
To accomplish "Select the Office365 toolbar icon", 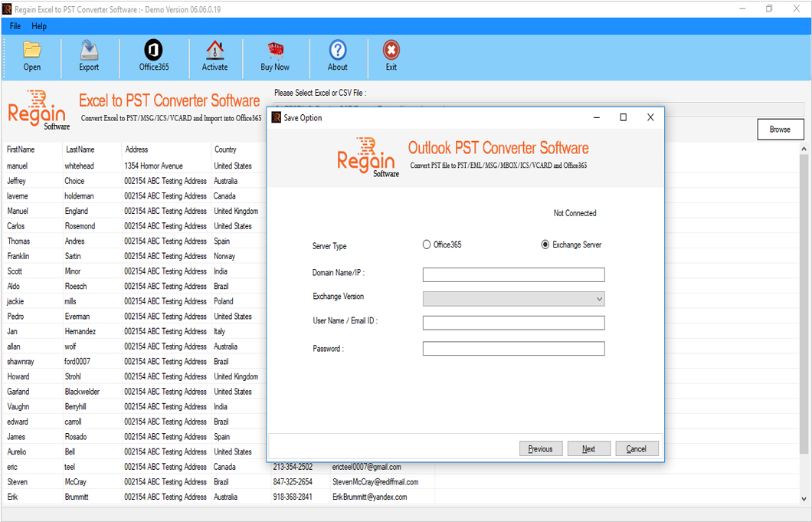I will point(153,55).
